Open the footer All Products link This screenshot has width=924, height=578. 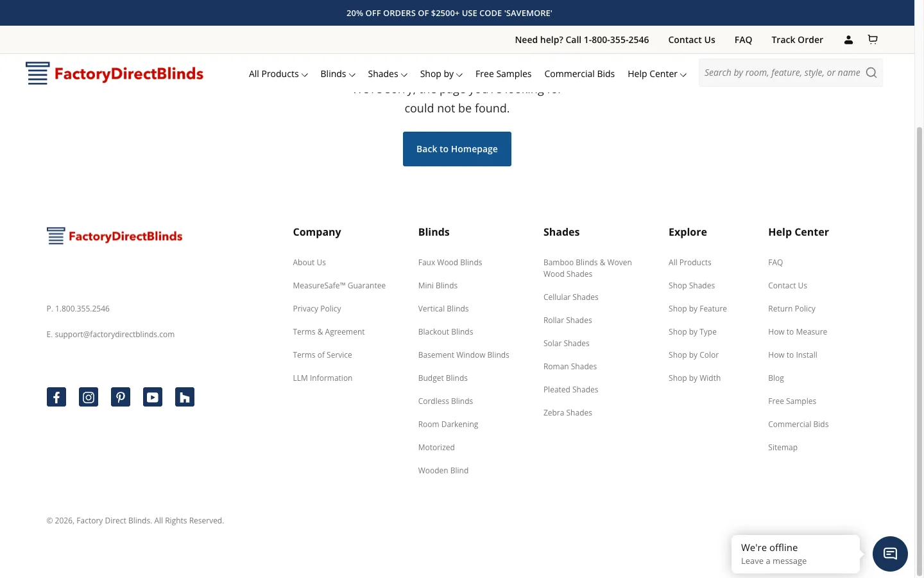[690, 263]
